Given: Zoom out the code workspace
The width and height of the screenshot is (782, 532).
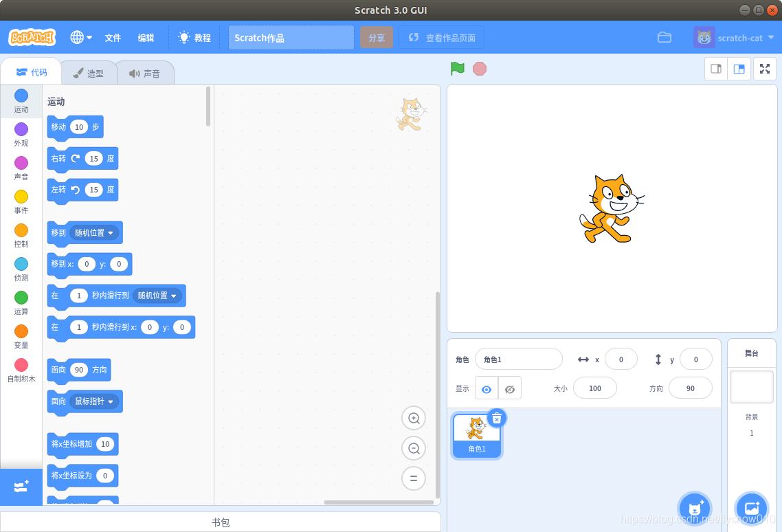Looking at the screenshot, I should pos(414,448).
